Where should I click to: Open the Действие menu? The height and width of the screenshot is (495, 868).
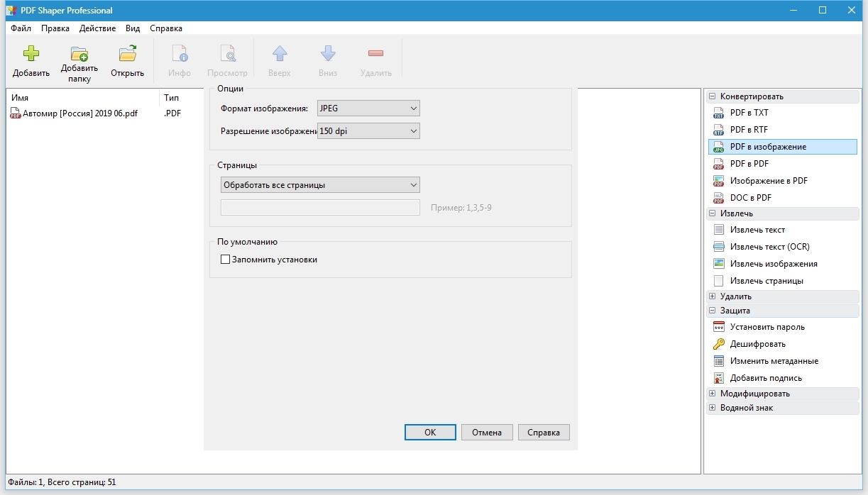(97, 28)
